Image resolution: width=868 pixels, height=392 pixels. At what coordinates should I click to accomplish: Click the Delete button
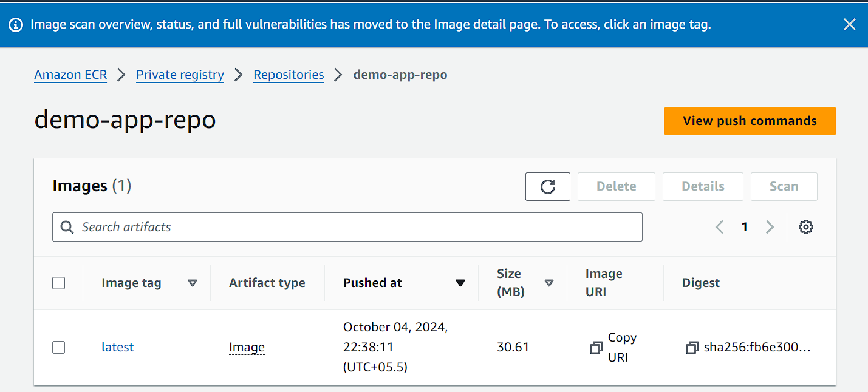click(617, 186)
